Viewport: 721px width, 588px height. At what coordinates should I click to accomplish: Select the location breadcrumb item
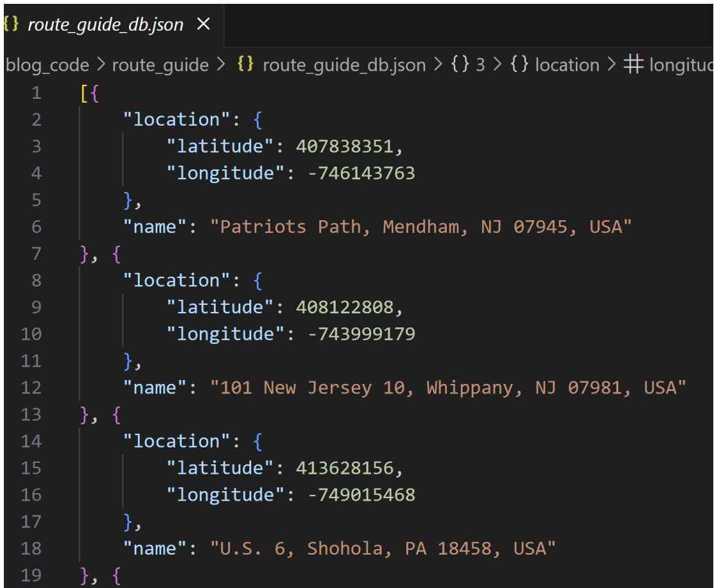(x=568, y=65)
